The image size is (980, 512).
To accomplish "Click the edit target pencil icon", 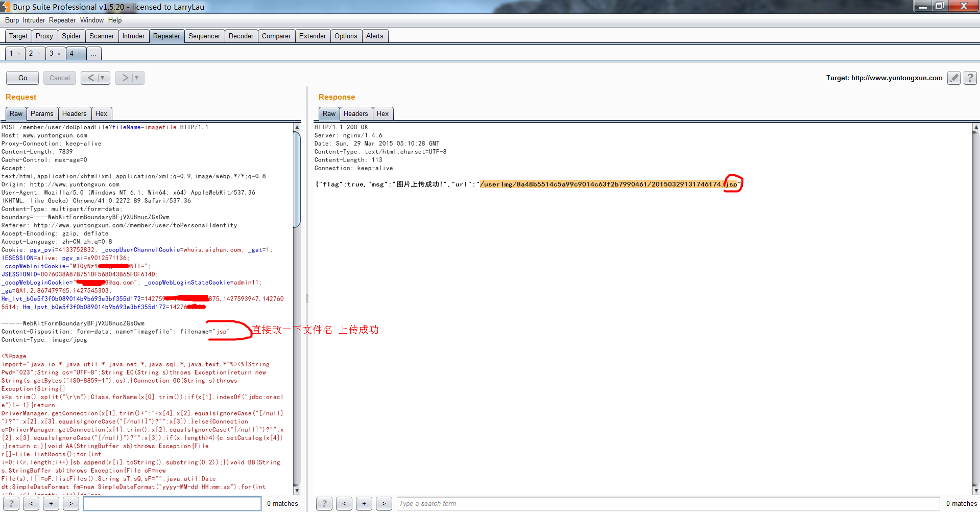I will tap(953, 78).
